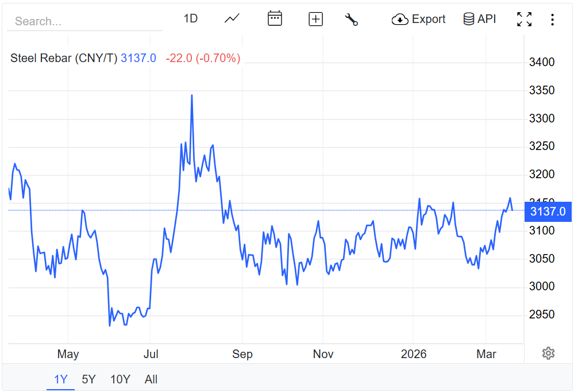574x392 pixels.
Task: Click the cloud Export icon
Action: point(400,20)
